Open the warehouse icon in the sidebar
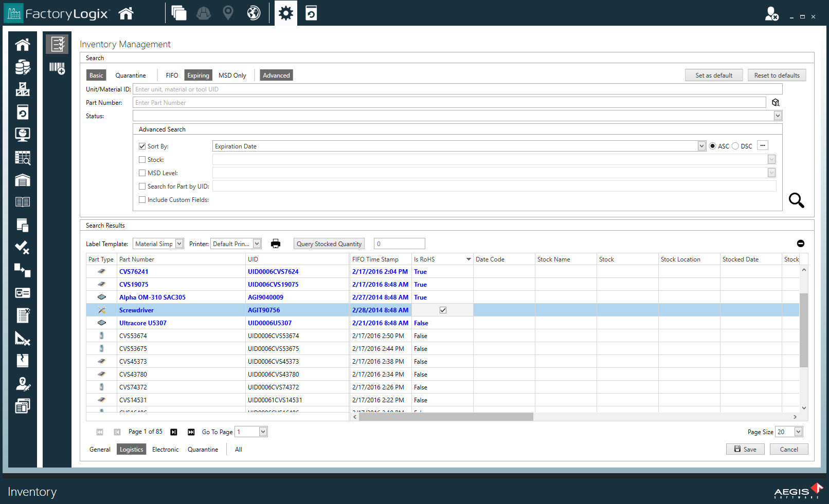Viewport: 829px width, 504px height. (22, 180)
